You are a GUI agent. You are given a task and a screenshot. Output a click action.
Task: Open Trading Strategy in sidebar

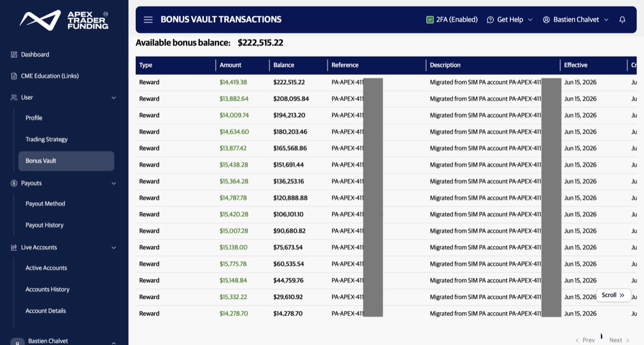[47, 140]
